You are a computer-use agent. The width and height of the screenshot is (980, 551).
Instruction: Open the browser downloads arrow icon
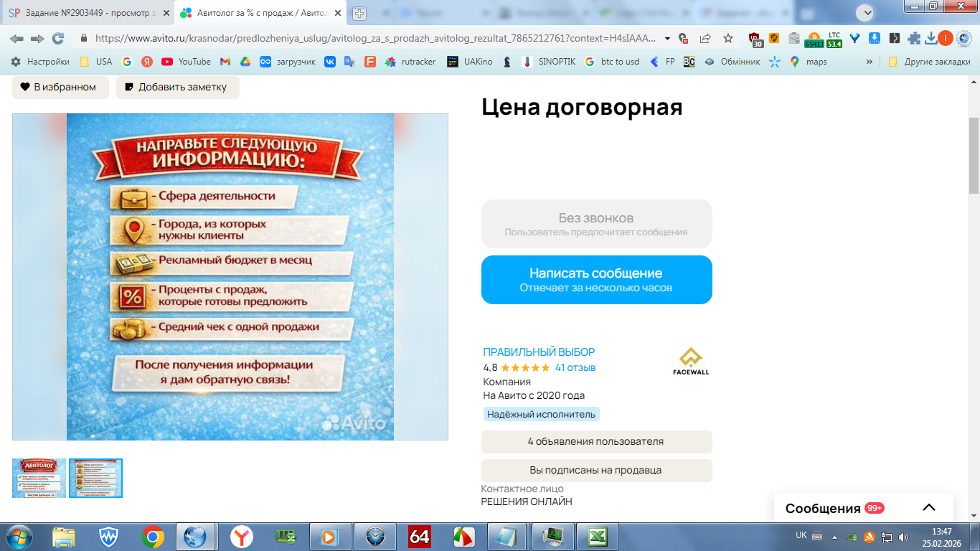(931, 39)
